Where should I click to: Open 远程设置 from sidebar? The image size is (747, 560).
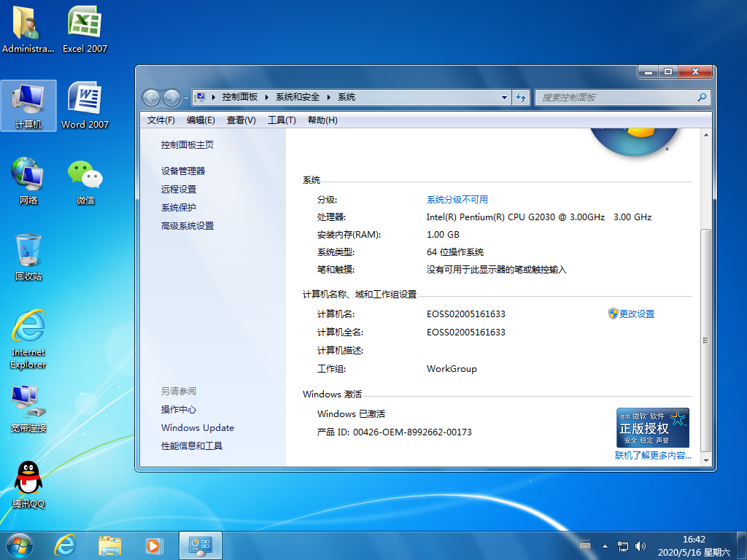[179, 189]
